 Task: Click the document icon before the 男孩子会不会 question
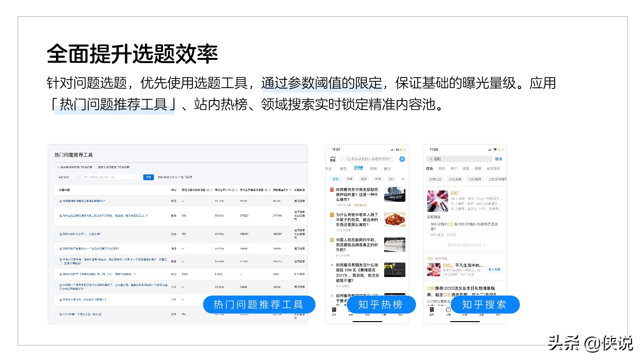61,248
